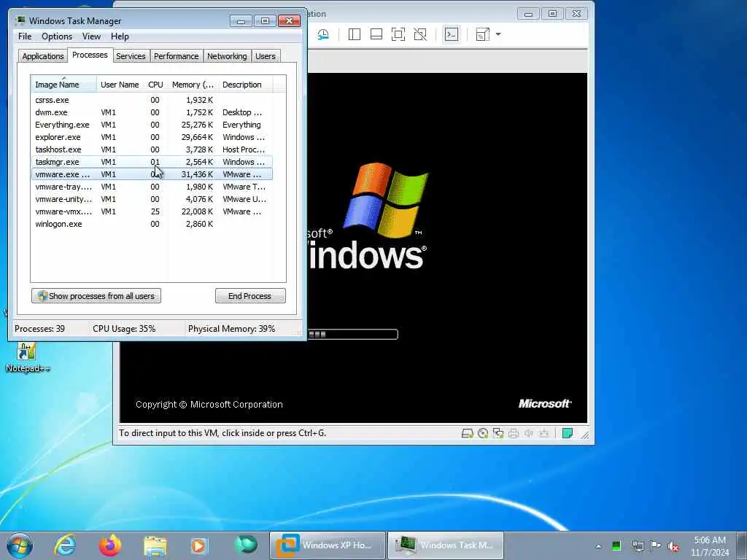The height and width of the screenshot is (560, 747).
Task: Enter VMware full screen mode icon
Action: (x=398, y=34)
